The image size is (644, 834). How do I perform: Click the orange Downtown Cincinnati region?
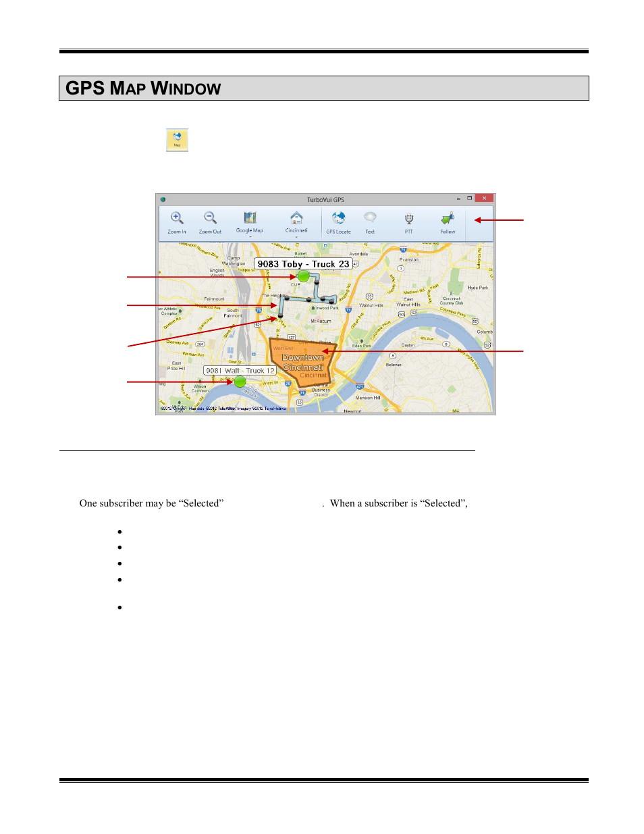tap(302, 363)
